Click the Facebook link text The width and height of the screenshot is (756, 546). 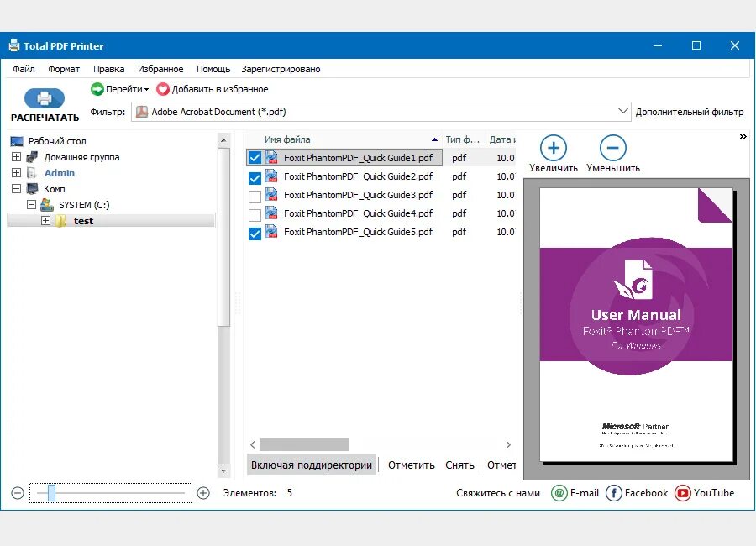646,493
